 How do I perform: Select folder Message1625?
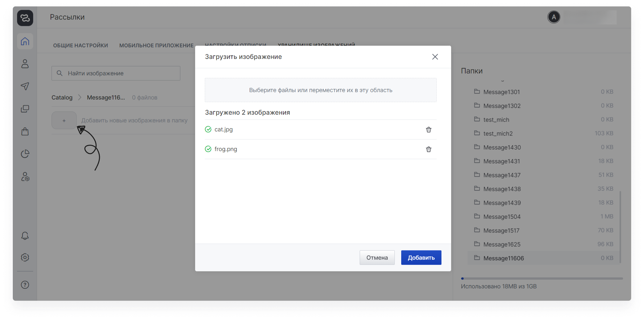(x=544, y=244)
